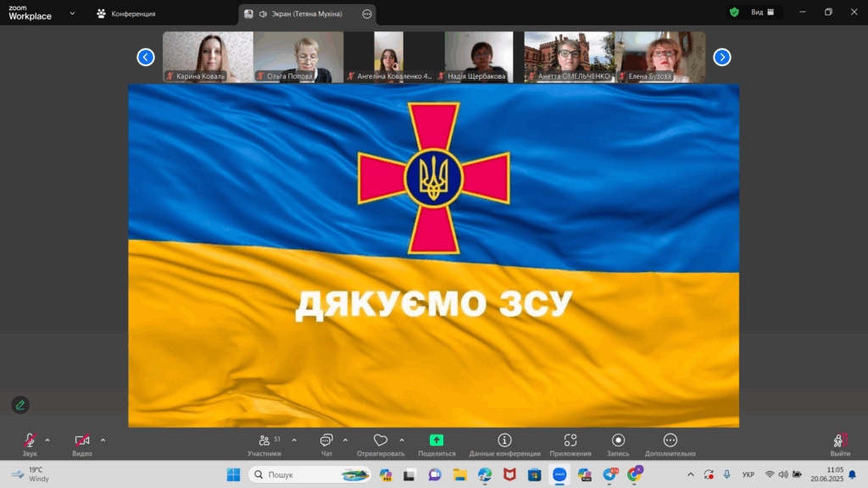Viewport: 868px width, 488px height.
Task: Click the green encryption shield icon
Action: pos(735,12)
